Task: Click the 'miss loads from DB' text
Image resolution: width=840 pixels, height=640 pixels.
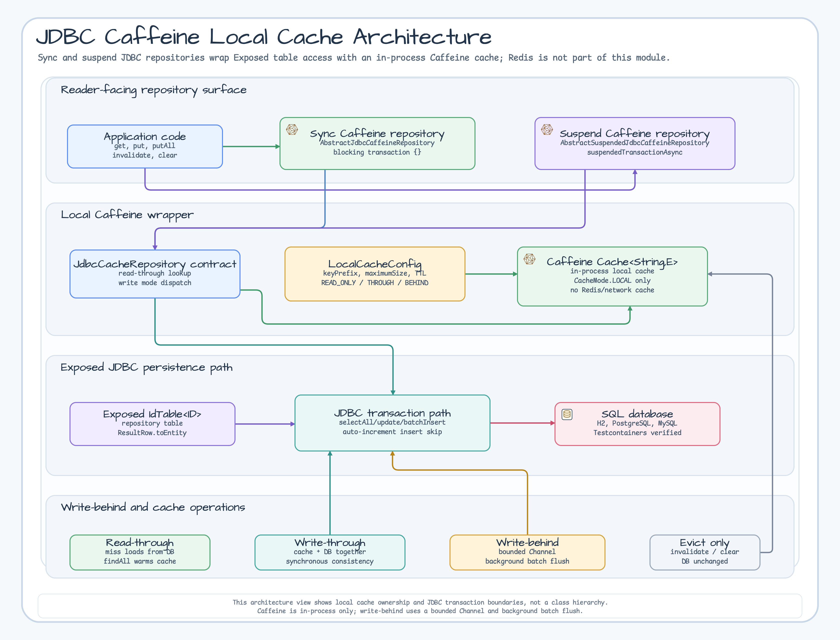Action: click(x=140, y=552)
